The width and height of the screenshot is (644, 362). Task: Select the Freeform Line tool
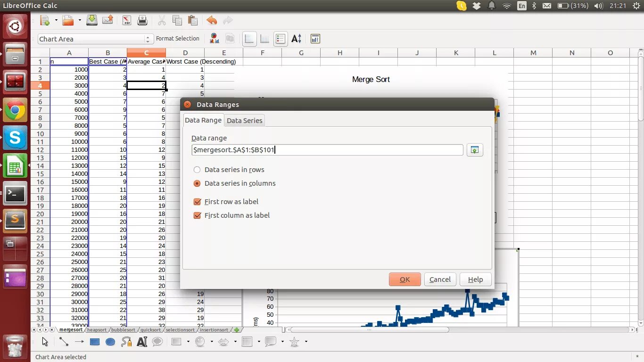point(126,342)
